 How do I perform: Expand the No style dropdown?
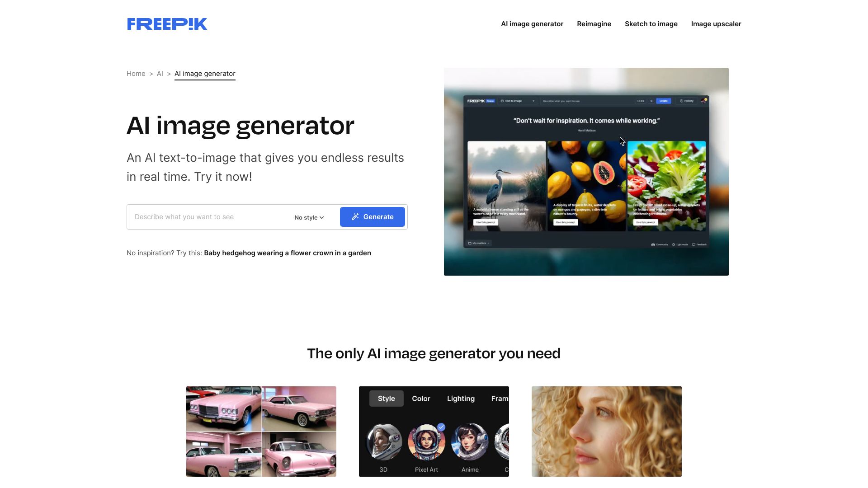[309, 217]
